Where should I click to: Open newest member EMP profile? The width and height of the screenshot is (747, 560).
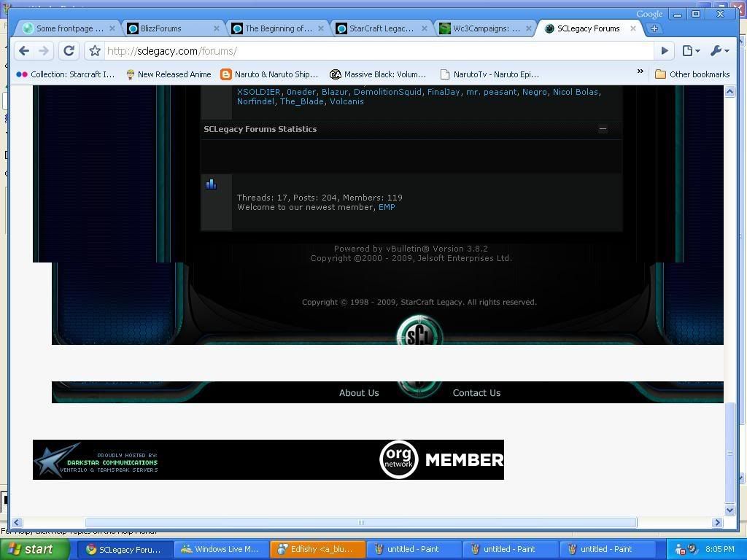(x=387, y=207)
